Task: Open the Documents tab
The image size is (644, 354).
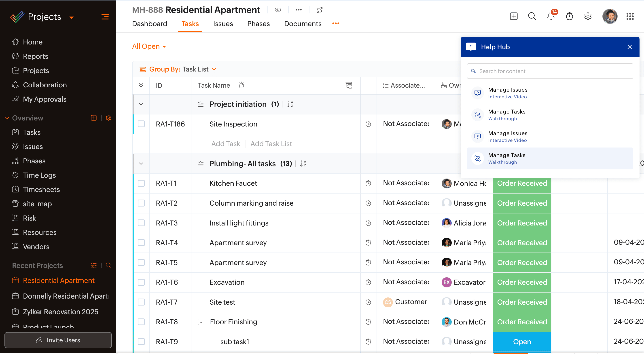Action: pyautogui.click(x=303, y=24)
